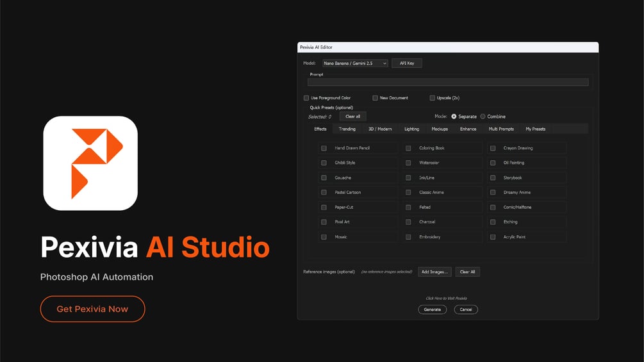Check the Ink/Line preset

pos(408,177)
